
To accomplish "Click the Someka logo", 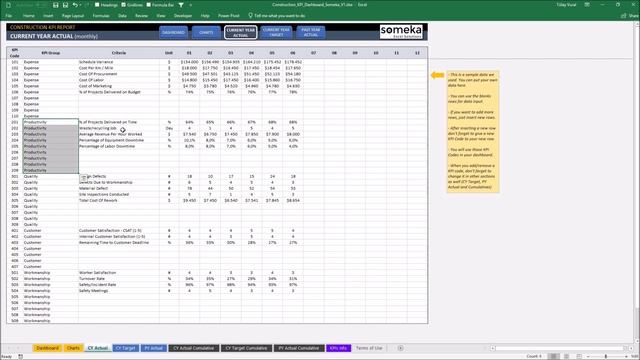I will pos(401,31).
